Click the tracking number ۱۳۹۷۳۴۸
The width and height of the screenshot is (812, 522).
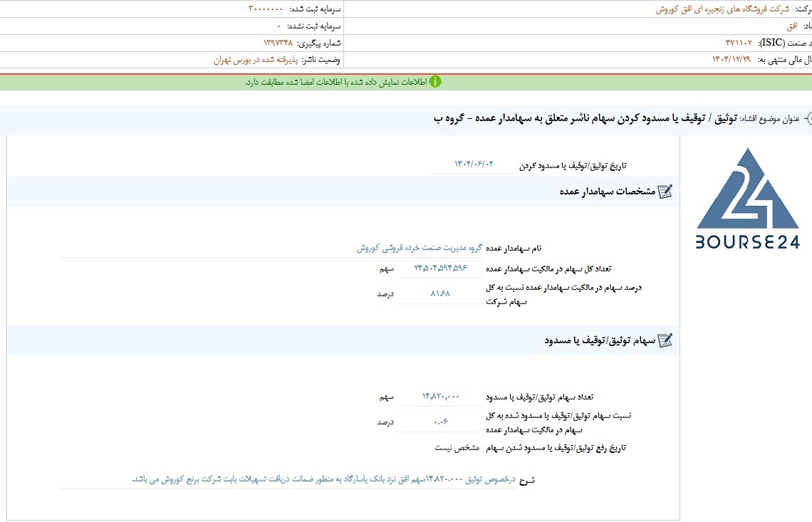point(278,43)
